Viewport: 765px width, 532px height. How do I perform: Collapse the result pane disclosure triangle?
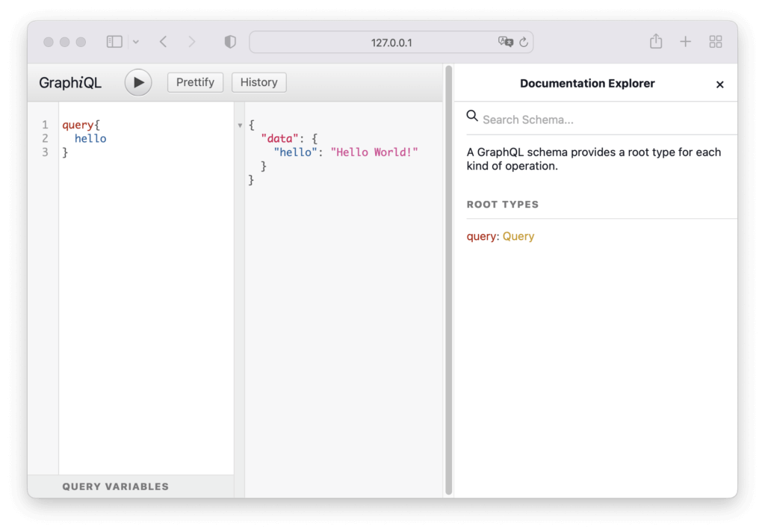[x=240, y=125]
